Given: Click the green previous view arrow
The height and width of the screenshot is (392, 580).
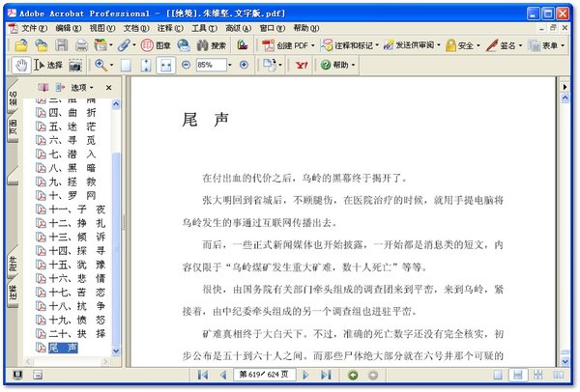Looking at the screenshot, I should click(353, 376).
